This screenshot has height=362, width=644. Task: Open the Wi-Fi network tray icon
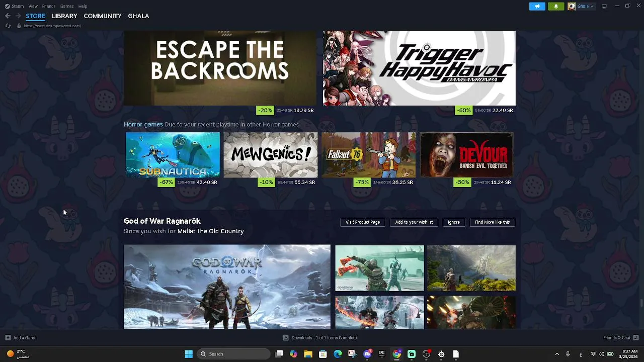[x=593, y=354]
